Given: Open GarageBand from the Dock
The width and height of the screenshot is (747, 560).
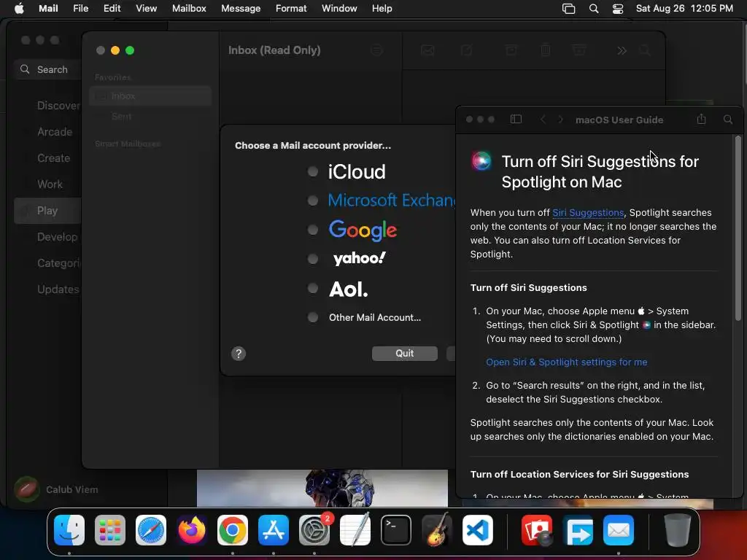Looking at the screenshot, I should (437, 530).
